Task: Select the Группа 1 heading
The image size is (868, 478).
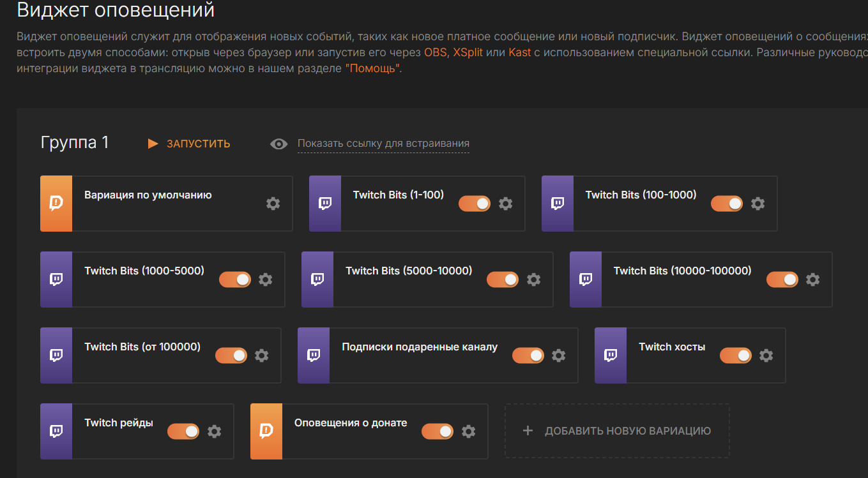Action: point(75,142)
